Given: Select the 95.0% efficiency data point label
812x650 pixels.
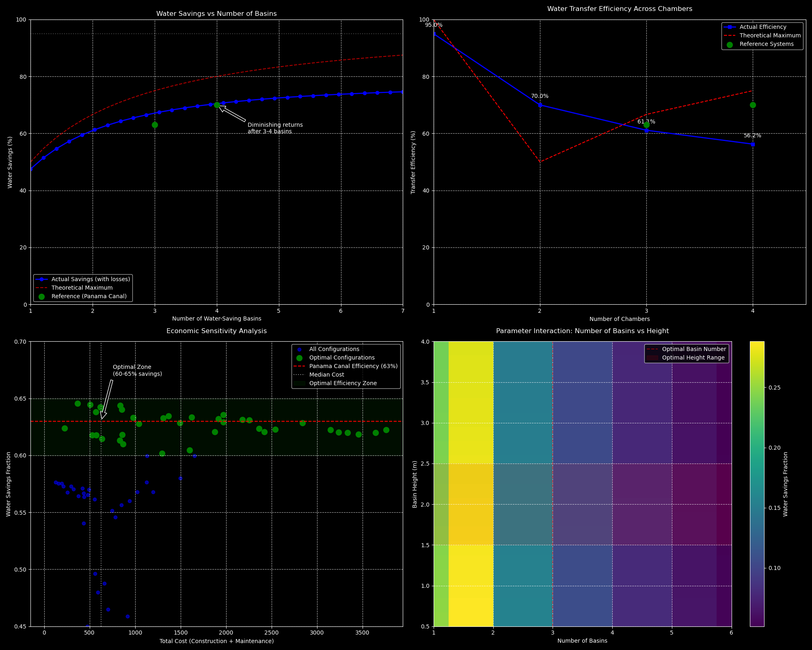Looking at the screenshot, I should (x=434, y=24).
